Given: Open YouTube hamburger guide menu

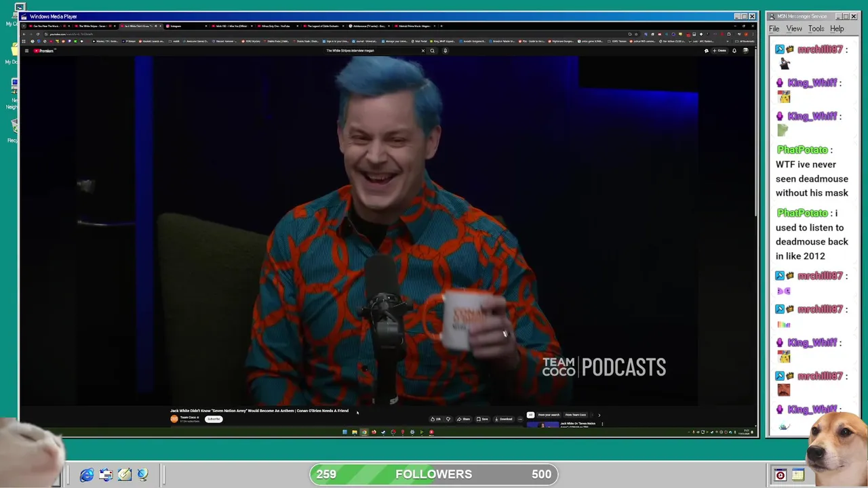Looking at the screenshot, I should [26, 51].
